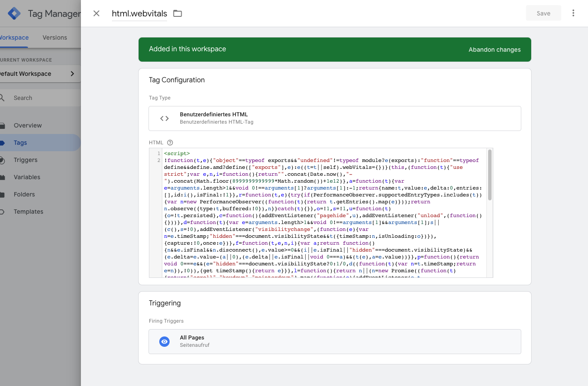
Task: Click the Save button
Action: coord(543,13)
